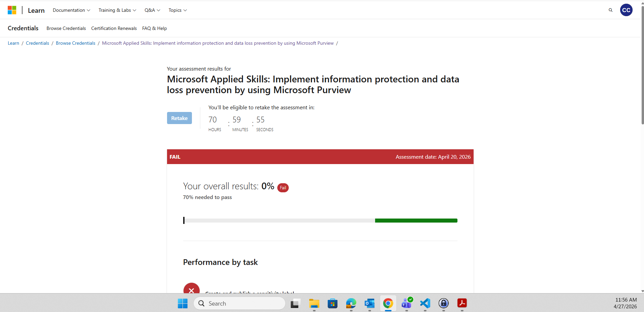Click the taskbar Search box

tap(240, 304)
